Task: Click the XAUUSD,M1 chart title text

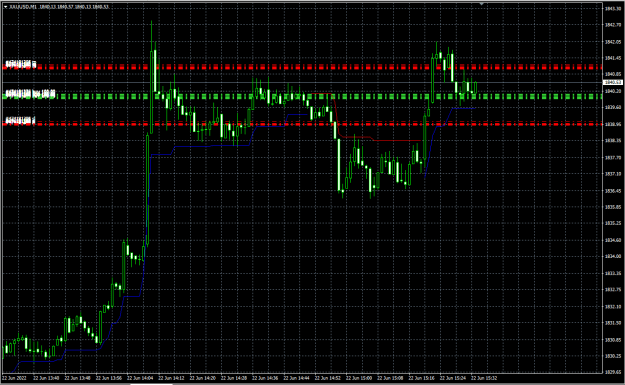Action: pos(24,7)
